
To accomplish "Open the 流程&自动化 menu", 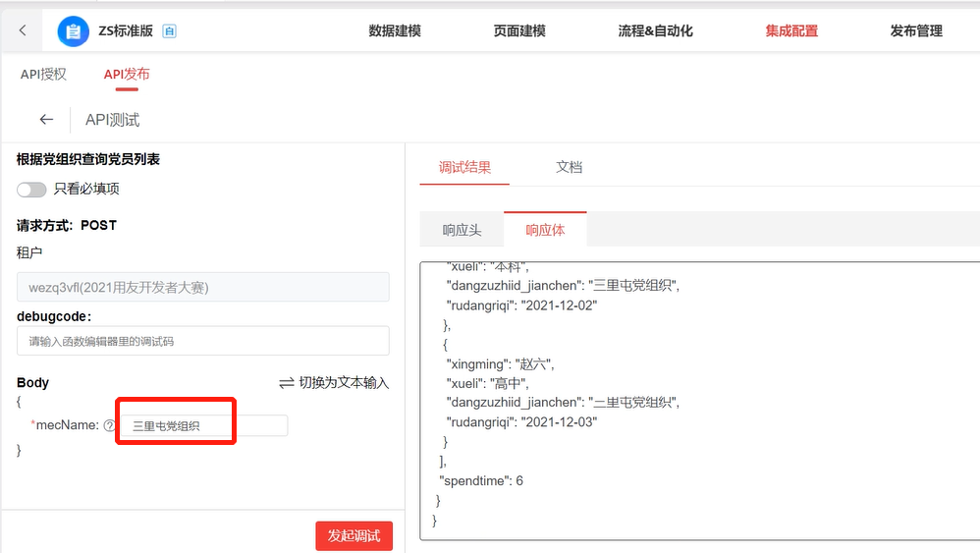I will [x=655, y=30].
